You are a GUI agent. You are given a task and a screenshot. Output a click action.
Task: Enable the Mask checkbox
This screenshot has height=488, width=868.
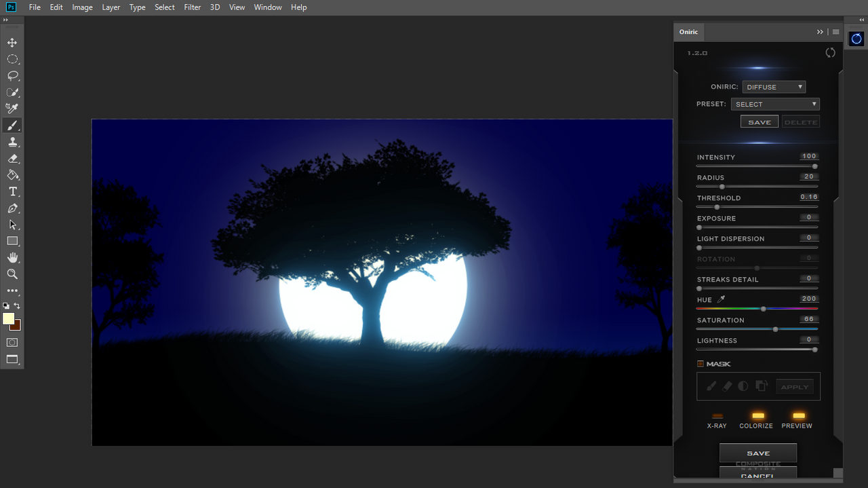tap(701, 364)
